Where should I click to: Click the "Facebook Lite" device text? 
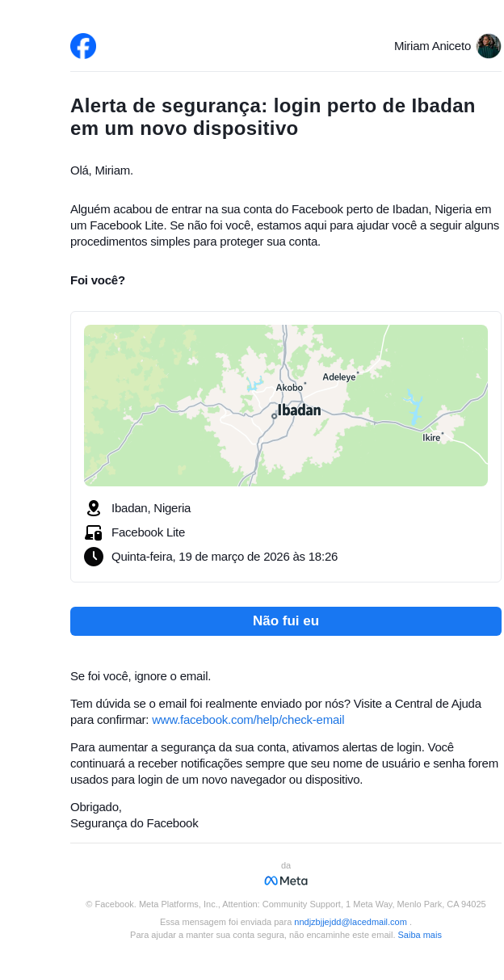coord(148,532)
